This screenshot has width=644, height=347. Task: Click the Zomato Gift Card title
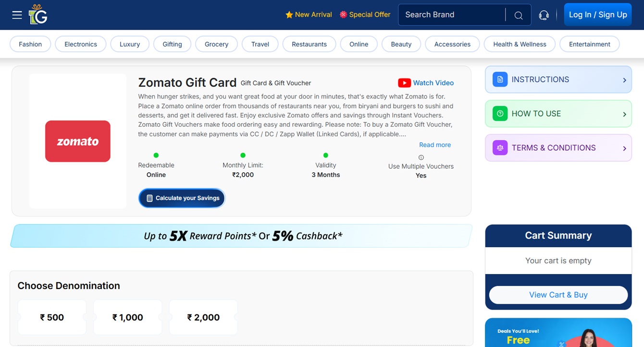187,83
